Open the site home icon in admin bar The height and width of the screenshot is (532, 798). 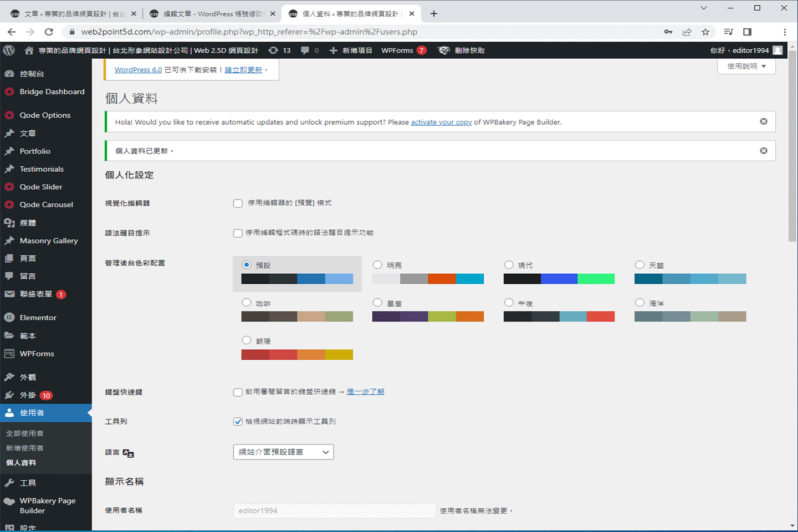29,50
